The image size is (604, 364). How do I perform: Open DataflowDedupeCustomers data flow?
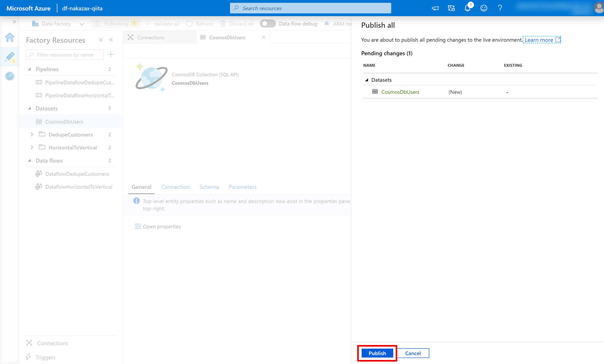(x=77, y=174)
